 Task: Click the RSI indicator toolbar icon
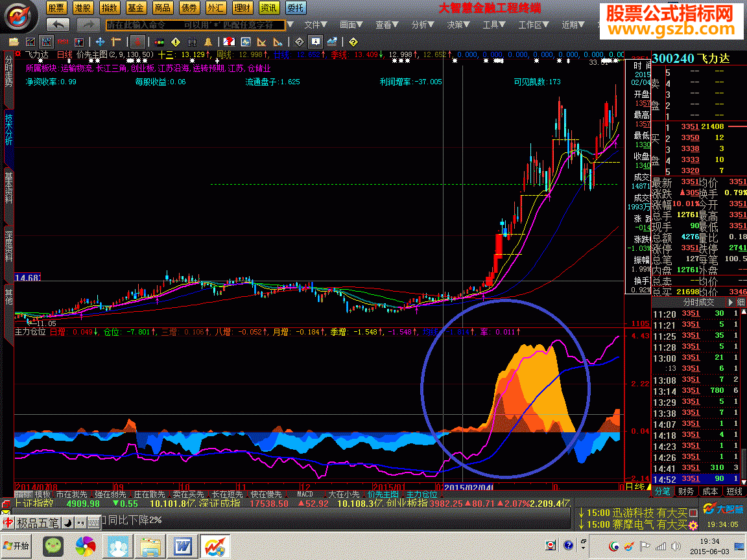[62, 41]
